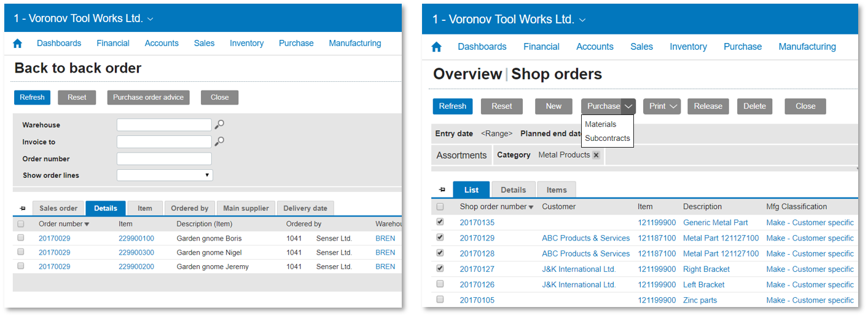Click the home icon in Back to back order window
Viewport: 868px width, 315px height.
tap(18, 43)
